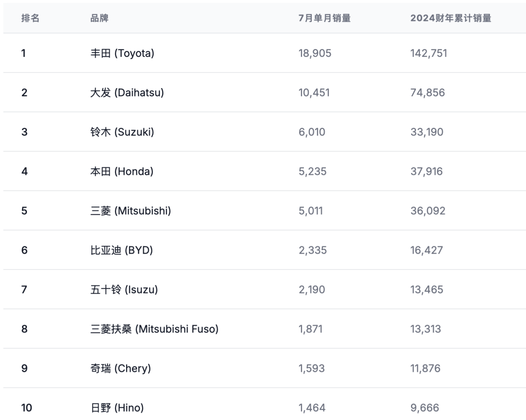Click the 比亚迪 (BYD) brand name
The image size is (526, 420).
tap(122, 250)
